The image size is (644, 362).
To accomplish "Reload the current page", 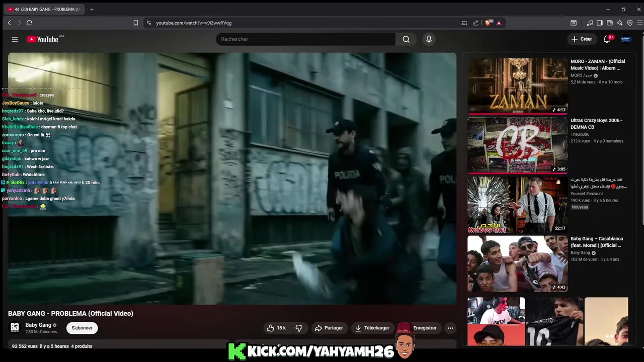I will (x=29, y=23).
